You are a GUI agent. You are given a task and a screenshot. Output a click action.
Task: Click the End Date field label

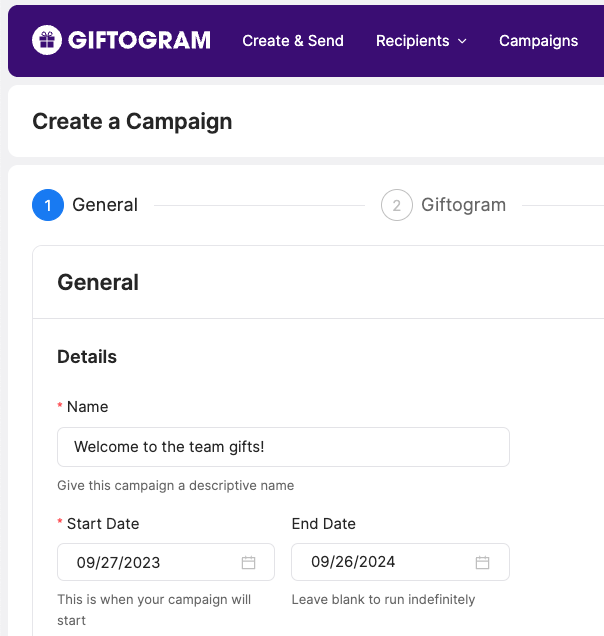pyautogui.click(x=323, y=524)
